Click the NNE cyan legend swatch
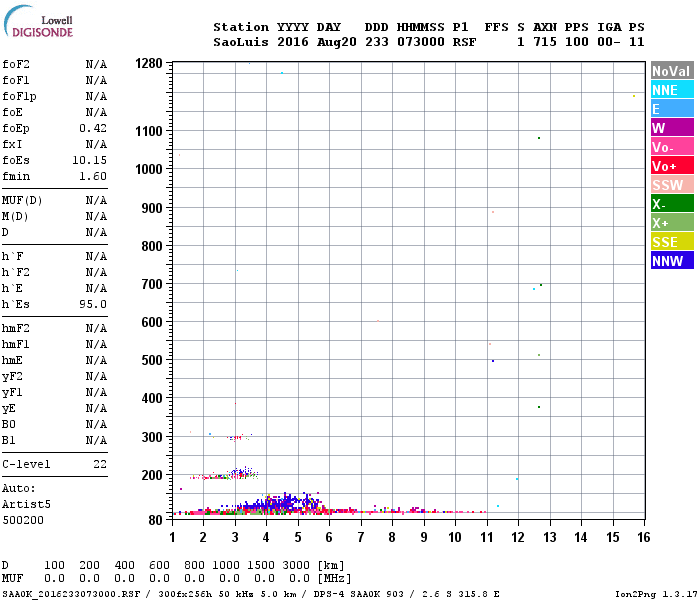The height and width of the screenshot is (600, 700). 671,90
